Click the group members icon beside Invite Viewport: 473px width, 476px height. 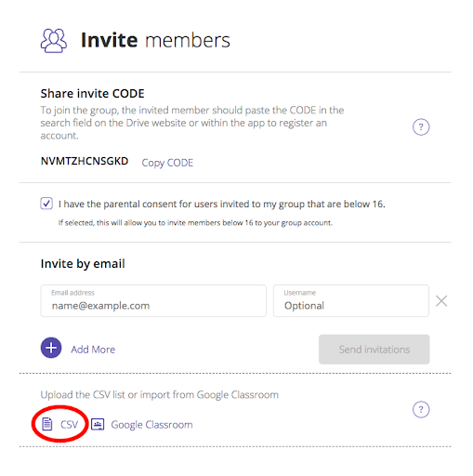pos(54,41)
